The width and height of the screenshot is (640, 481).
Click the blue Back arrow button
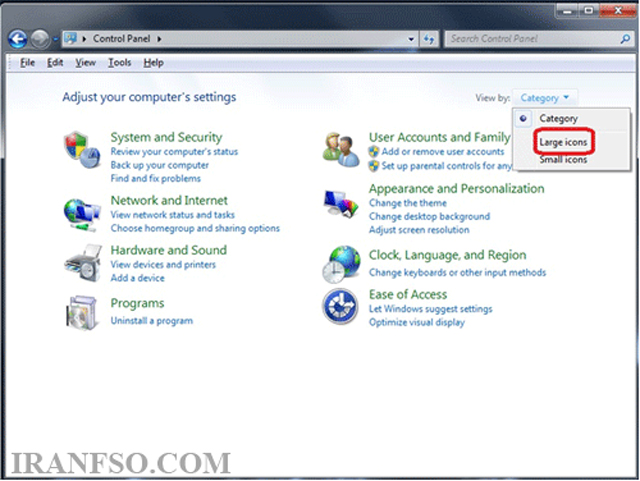pyautogui.click(x=18, y=39)
